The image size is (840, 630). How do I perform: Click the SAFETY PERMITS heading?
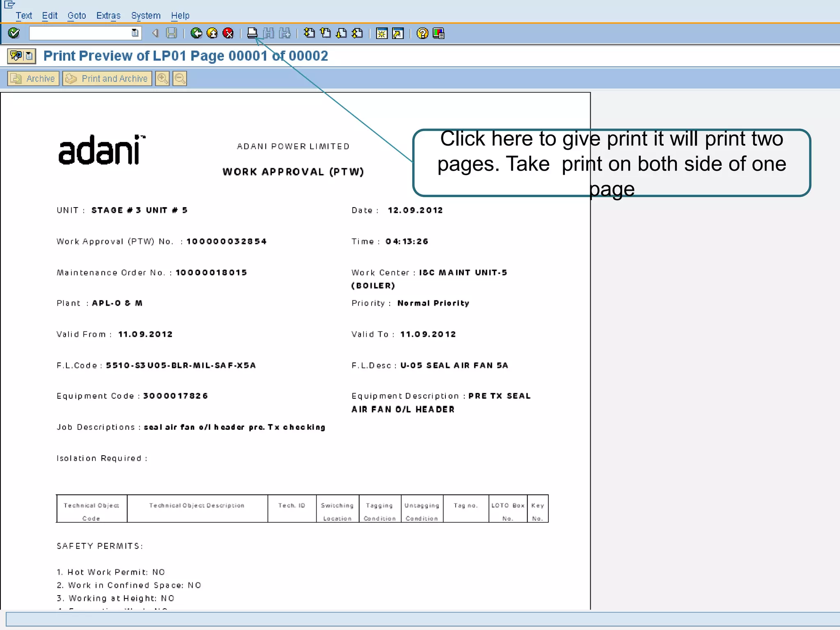pos(100,546)
